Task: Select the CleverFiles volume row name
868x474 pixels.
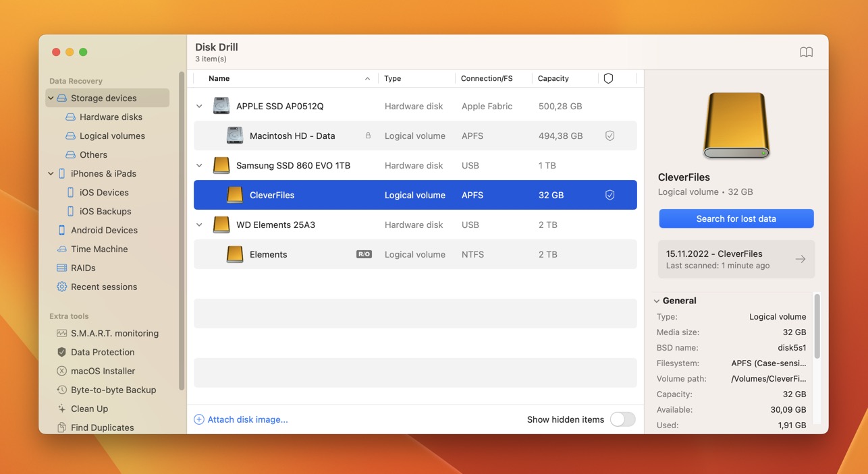Action: 272,195
